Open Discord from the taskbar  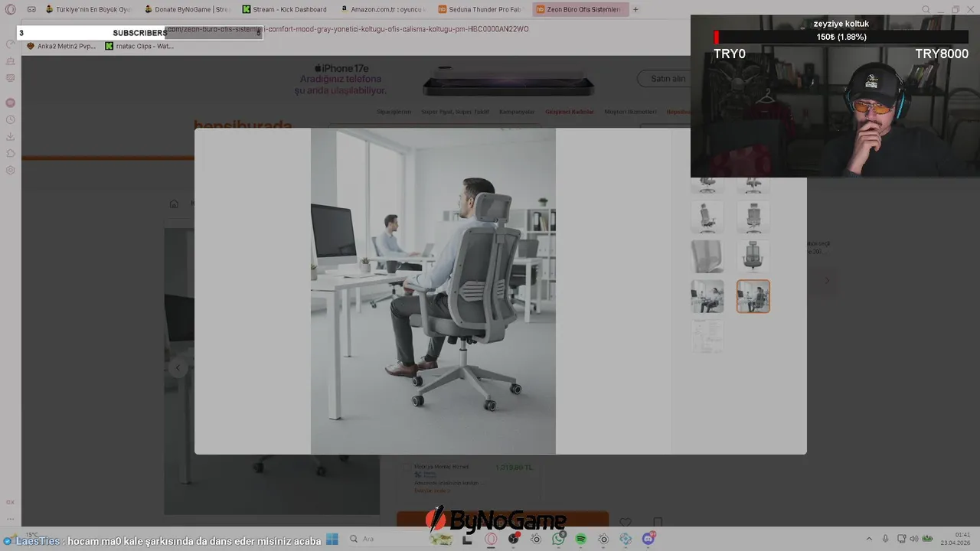[x=648, y=539]
